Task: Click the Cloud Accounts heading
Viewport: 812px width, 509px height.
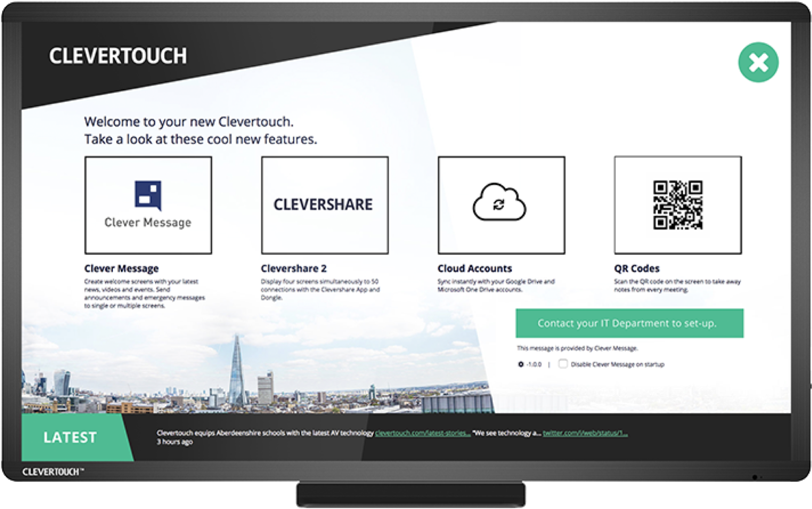Action: click(x=474, y=269)
